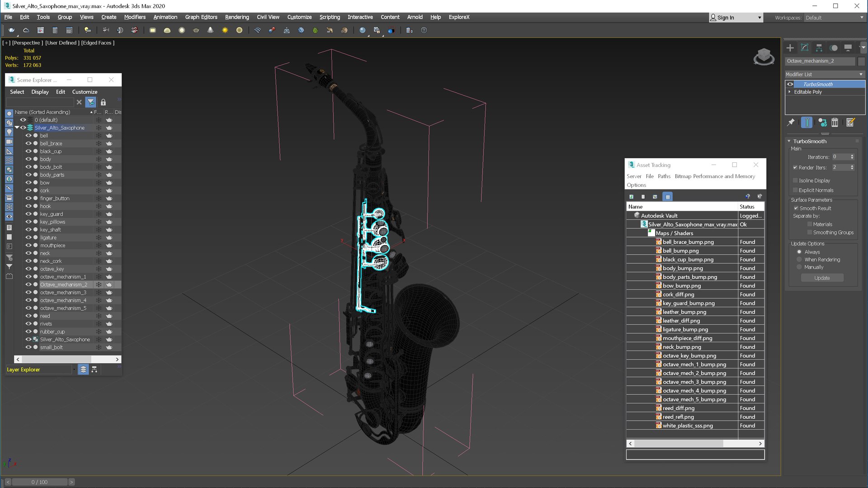
Task: Select the When Rendering radio option
Action: pyautogui.click(x=799, y=260)
